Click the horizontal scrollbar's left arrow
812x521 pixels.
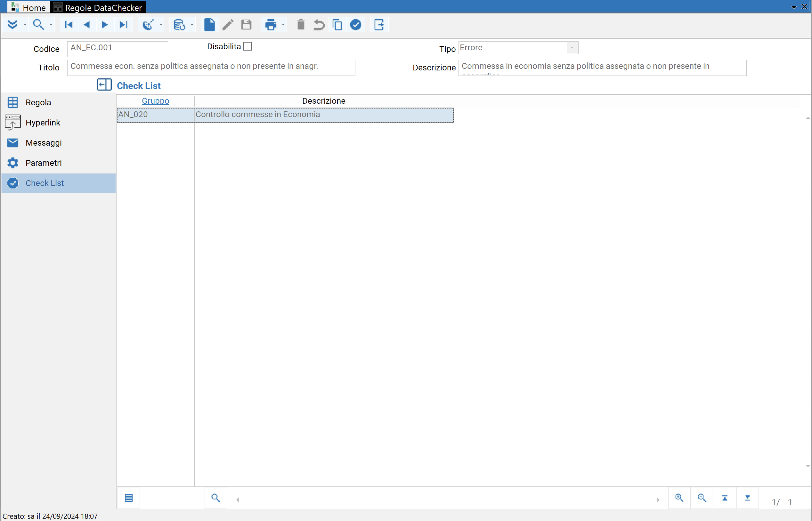pyautogui.click(x=238, y=500)
